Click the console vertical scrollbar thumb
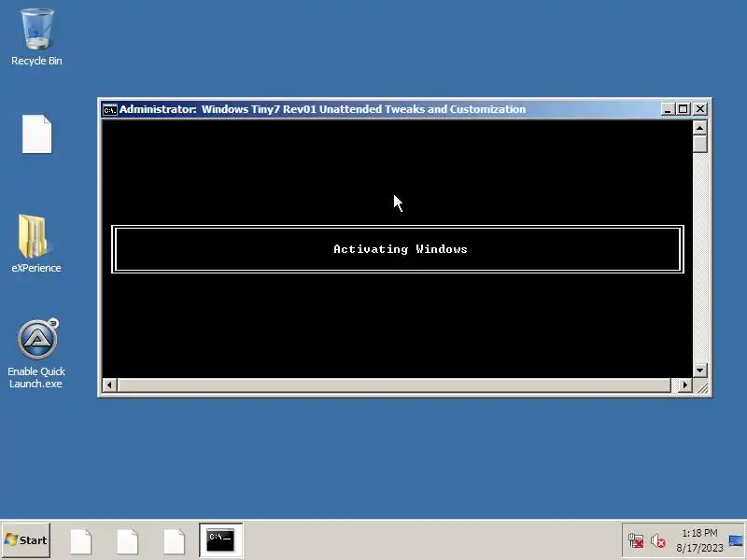The height and width of the screenshot is (560, 747). 699,145
